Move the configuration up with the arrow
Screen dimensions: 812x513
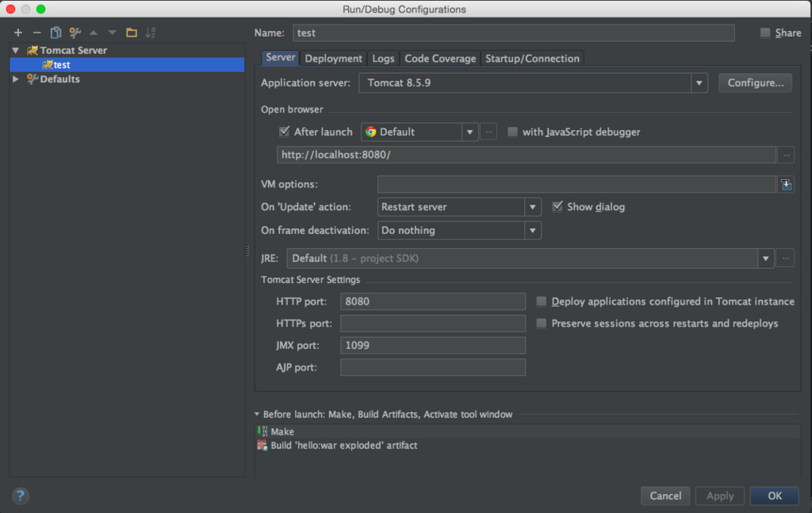click(x=94, y=33)
